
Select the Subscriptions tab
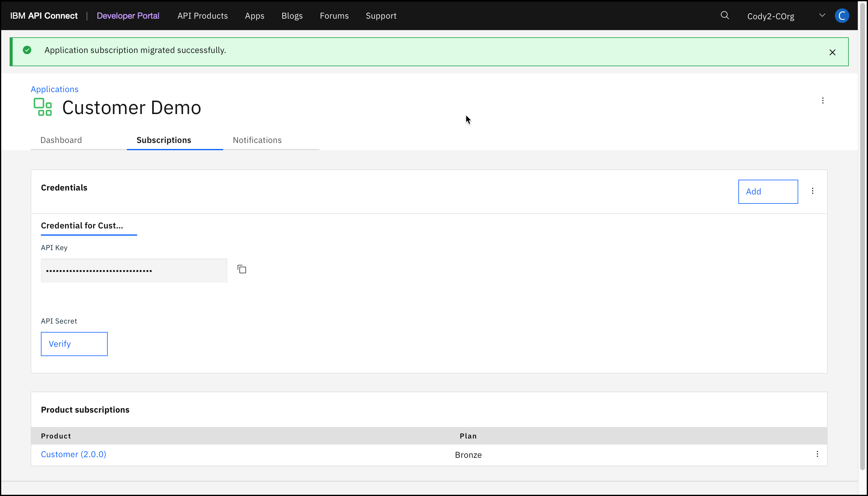click(x=164, y=140)
